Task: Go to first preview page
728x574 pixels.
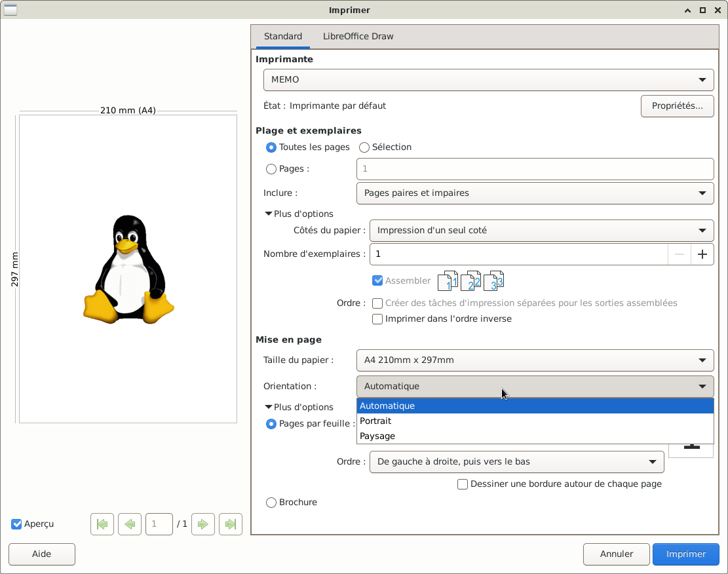Action: 102,524
